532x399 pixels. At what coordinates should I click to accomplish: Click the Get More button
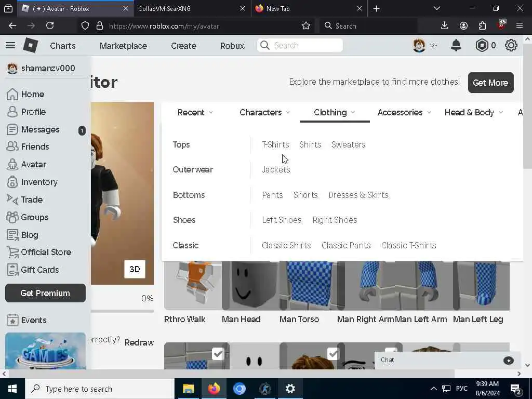(490, 83)
